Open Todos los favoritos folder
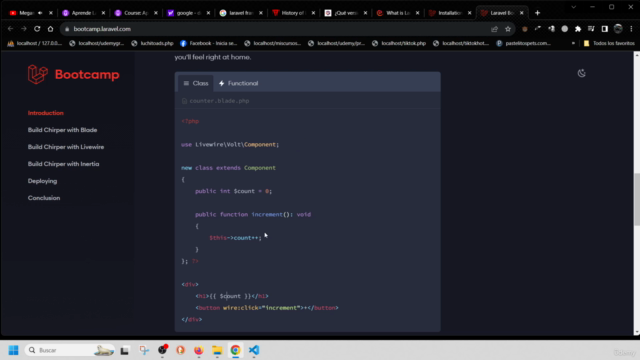This screenshot has height=360, width=640. (609, 43)
